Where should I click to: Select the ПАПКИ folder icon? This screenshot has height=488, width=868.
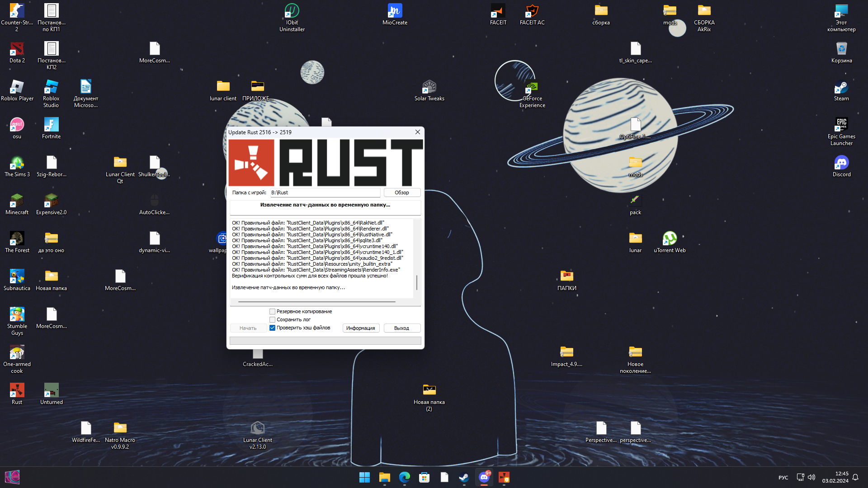[566, 280]
